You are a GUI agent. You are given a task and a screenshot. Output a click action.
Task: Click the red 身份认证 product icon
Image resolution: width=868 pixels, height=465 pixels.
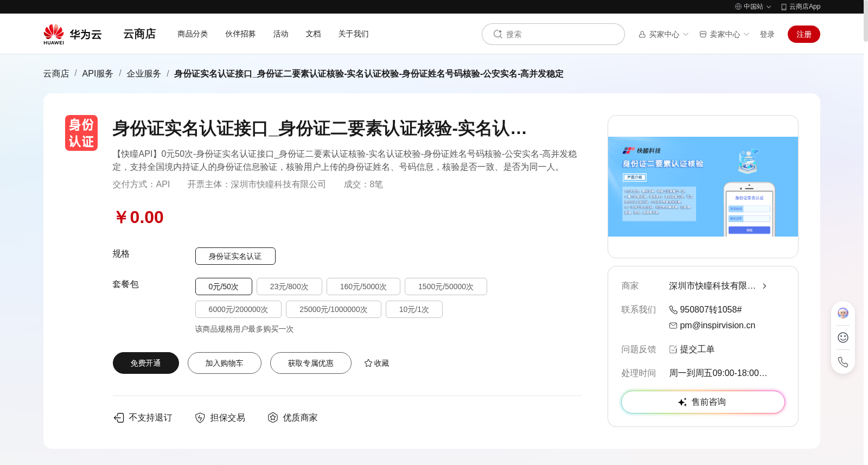point(81,133)
